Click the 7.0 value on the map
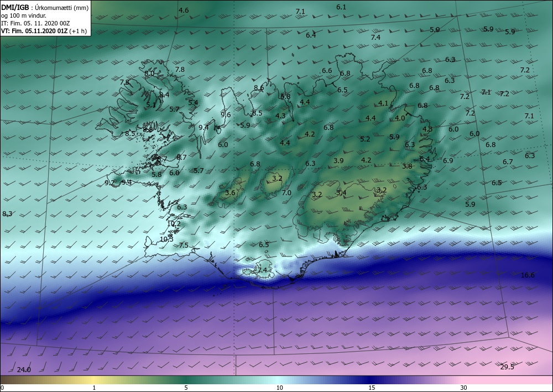 pyautogui.click(x=286, y=192)
